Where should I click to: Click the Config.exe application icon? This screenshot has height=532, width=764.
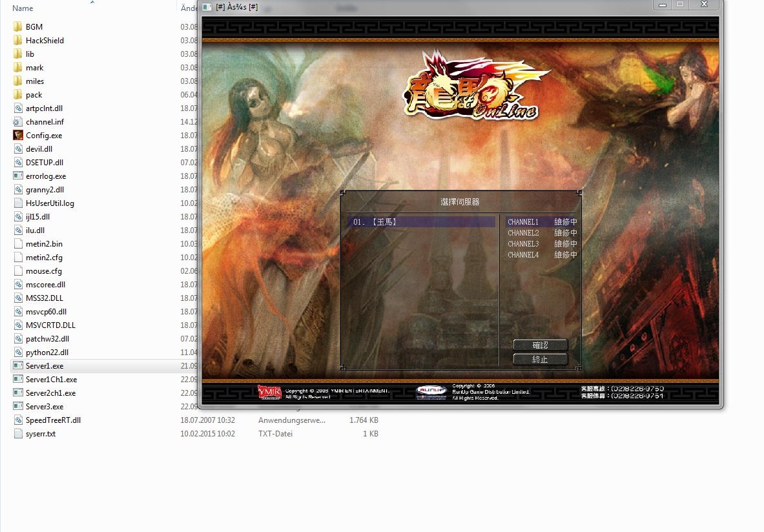pos(18,136)
